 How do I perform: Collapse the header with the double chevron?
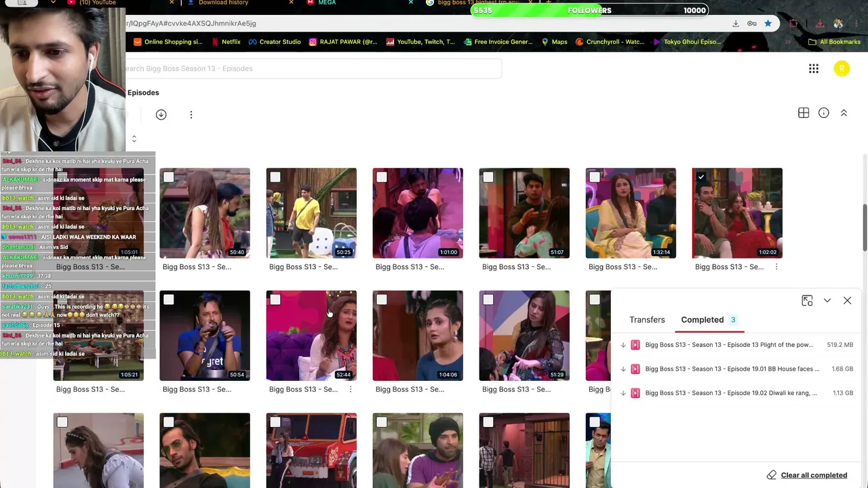pyautogui.click(x=844, y=113)
